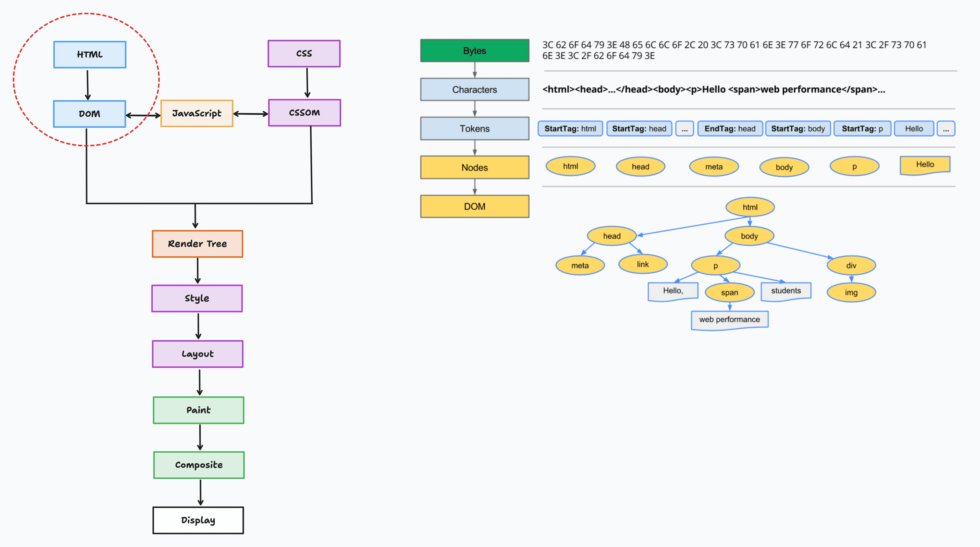The width and height of the screenshot is (980, 547).
Task: Select the 'StartTag: p' token
Action: coord(862,129)
